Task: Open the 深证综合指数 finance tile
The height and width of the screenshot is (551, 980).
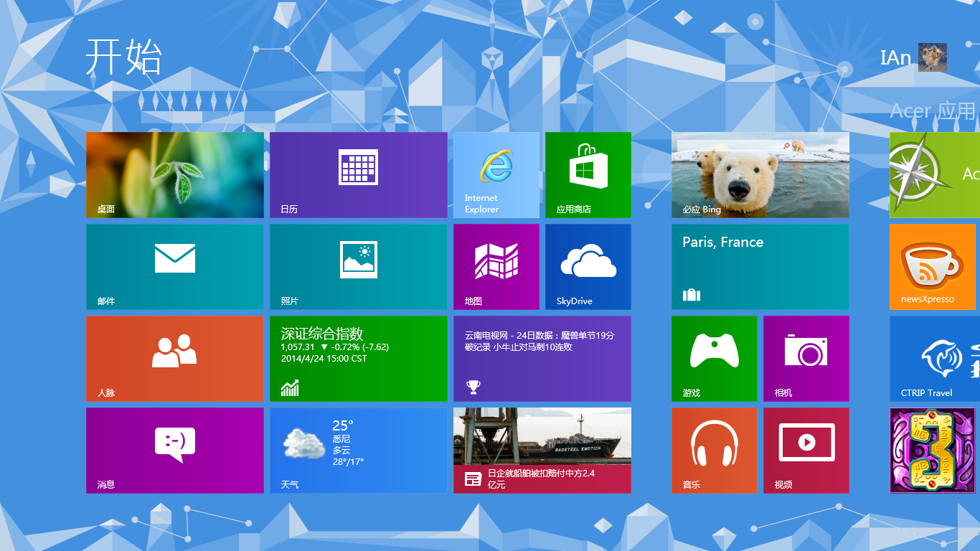Action: pyautogui.click(x=359, y=359)
